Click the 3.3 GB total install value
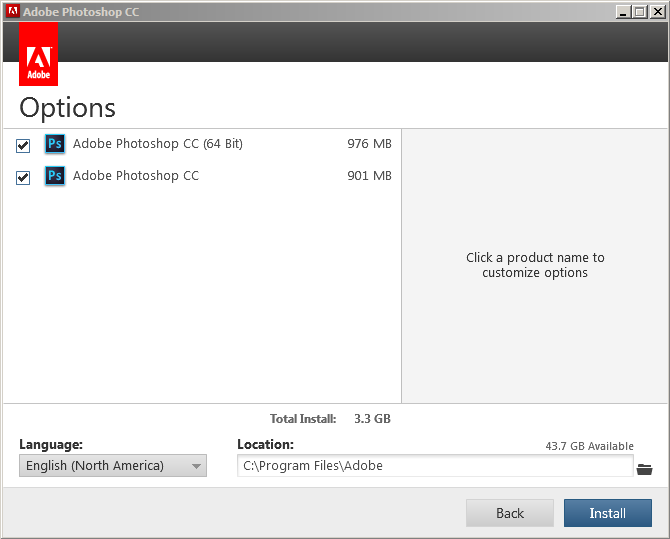This screenshot has height=539, width=670. point(372,419)
